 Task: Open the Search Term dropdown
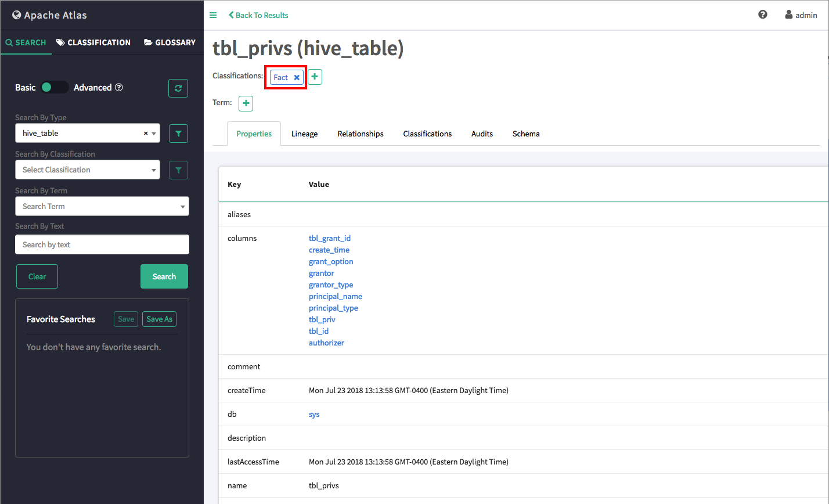tap(102, 207)
